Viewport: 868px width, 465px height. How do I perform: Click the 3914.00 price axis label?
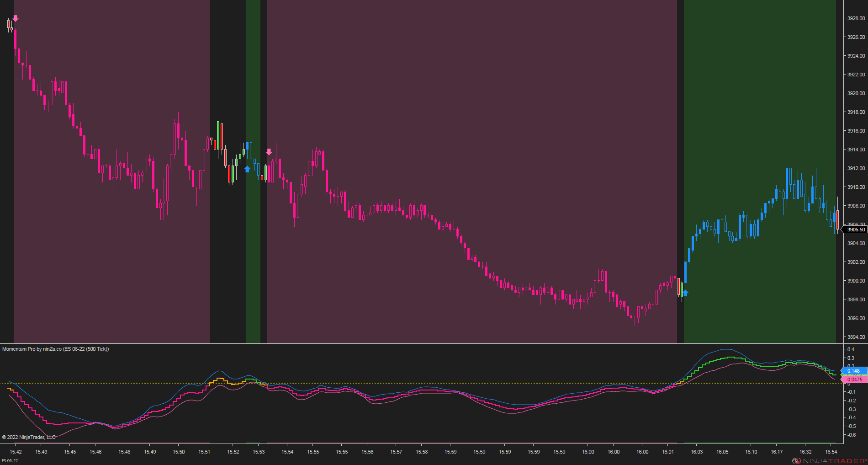(856, 150)
